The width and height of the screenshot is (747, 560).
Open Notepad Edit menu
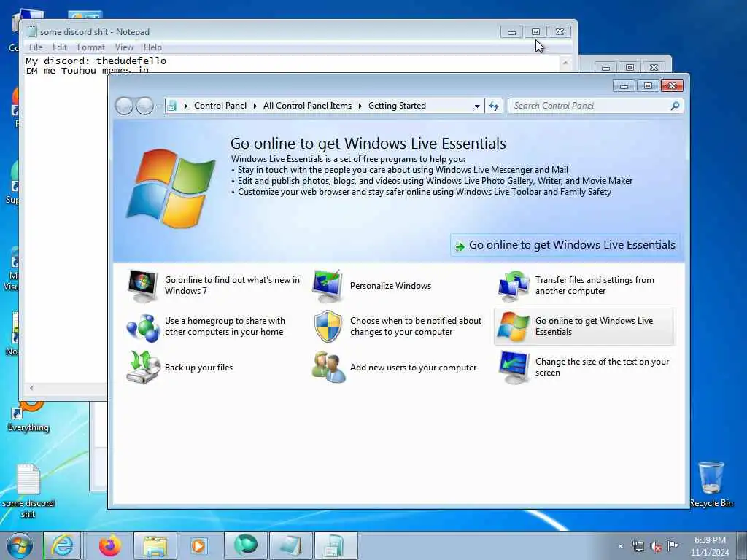coord(60,47)
